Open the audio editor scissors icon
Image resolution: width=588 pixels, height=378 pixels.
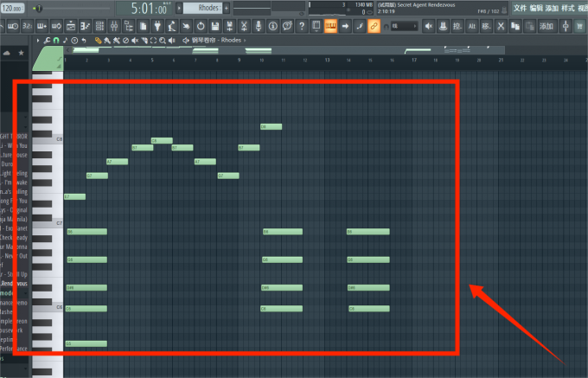(x=244, y=26)
